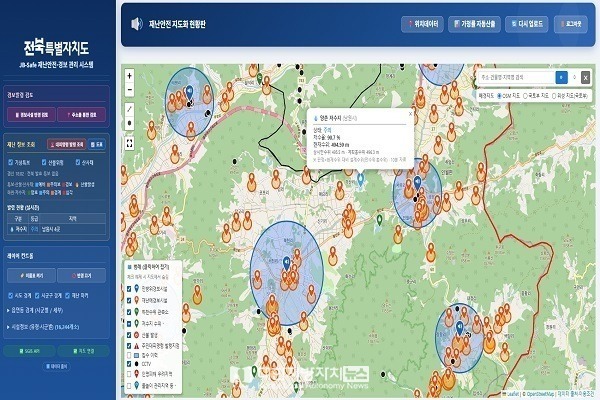Select the line drawing tool on map

[x=130, y=109]
